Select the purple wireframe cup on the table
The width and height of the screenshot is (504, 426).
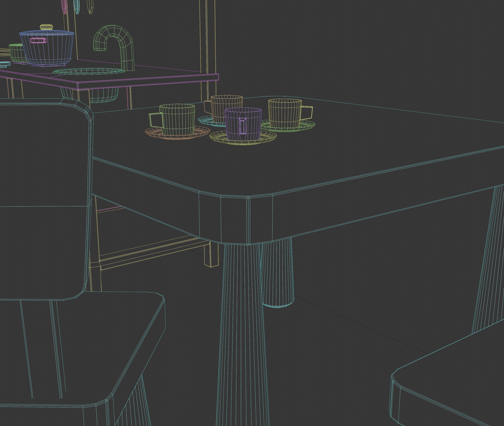pos(243,124)
